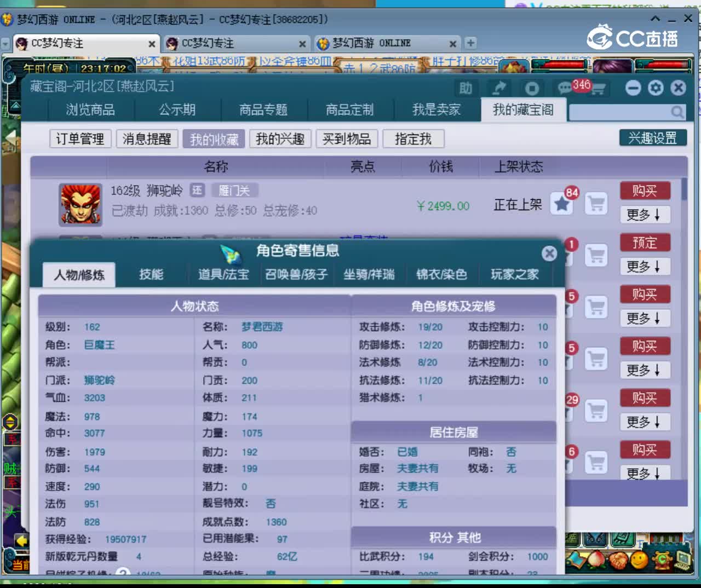
Task: Click the share arrow icon in header
Action: tap(499, 88)
